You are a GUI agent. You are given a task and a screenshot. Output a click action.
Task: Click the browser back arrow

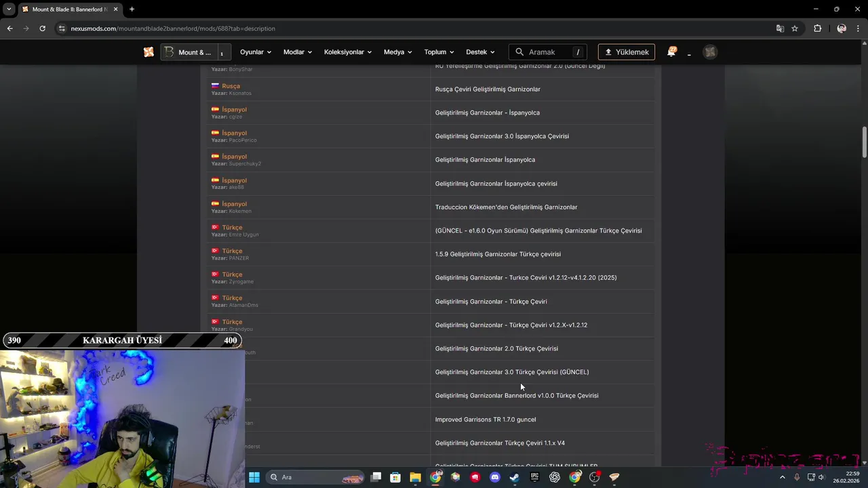pyautogui.click(x=9, y=28)
